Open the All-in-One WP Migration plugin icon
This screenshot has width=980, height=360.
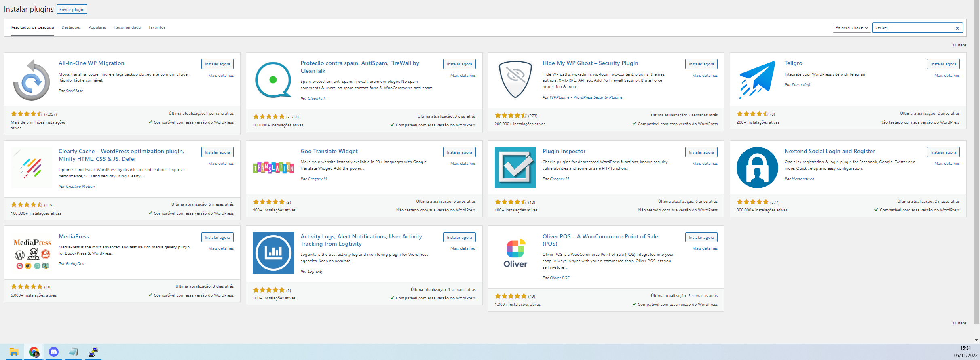point(32,80)
